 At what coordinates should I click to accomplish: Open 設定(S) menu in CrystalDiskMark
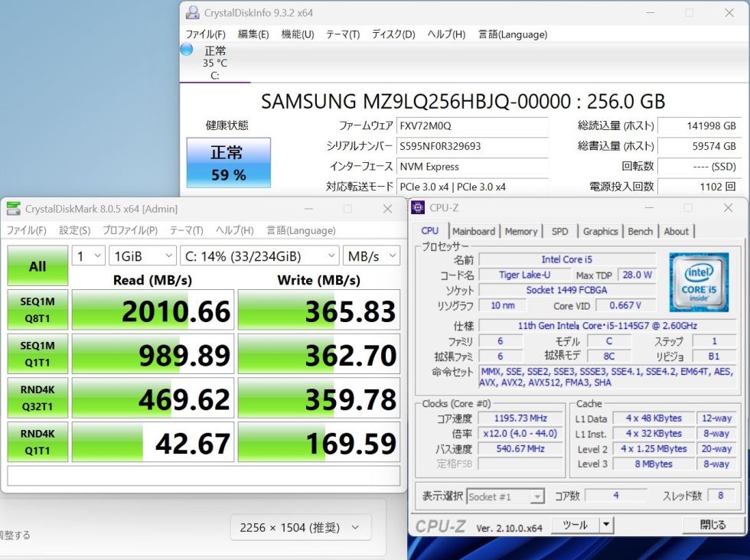click(75, 230)
